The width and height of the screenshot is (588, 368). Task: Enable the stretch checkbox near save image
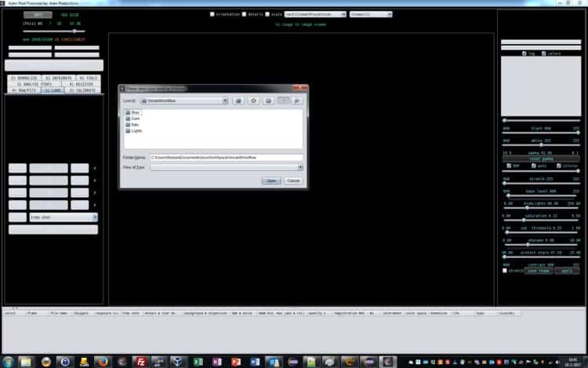[x=505, y=271]
